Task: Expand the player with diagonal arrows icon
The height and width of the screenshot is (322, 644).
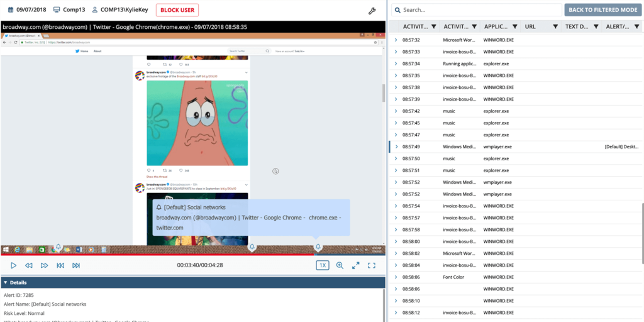Action: click(x=356, y=265)
